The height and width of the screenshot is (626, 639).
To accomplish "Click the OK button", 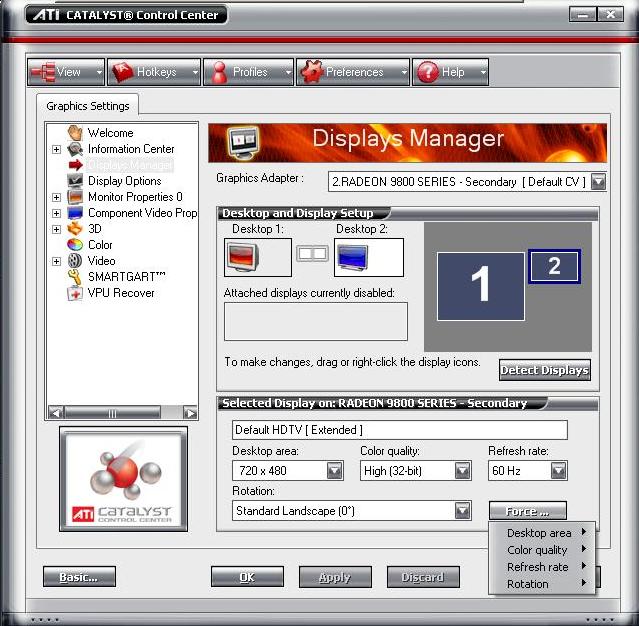I will click(x=247, y=577).
